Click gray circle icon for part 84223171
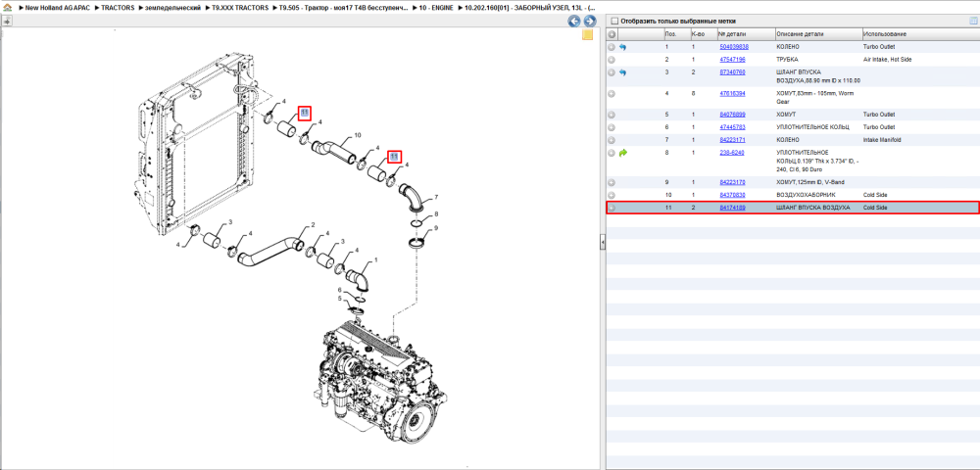Image resolution: width=980 pixels, height=470 pixels. [612, 140]
